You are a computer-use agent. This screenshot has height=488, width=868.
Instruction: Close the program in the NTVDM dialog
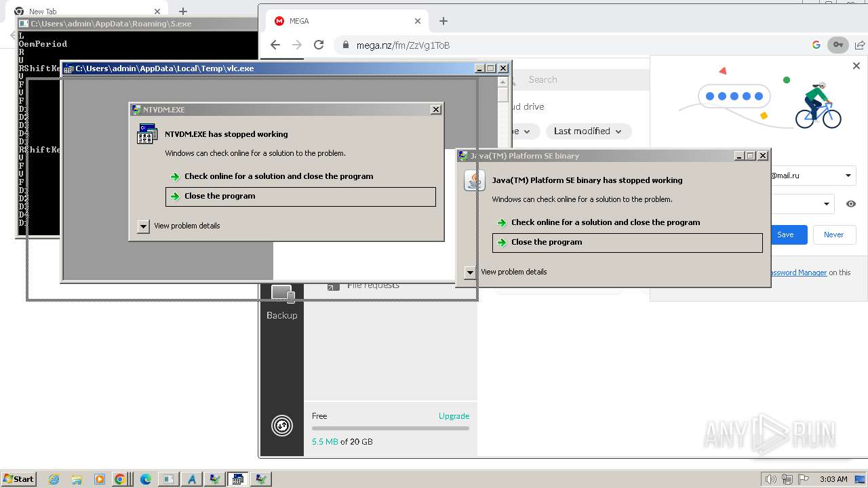click(300, 197)
